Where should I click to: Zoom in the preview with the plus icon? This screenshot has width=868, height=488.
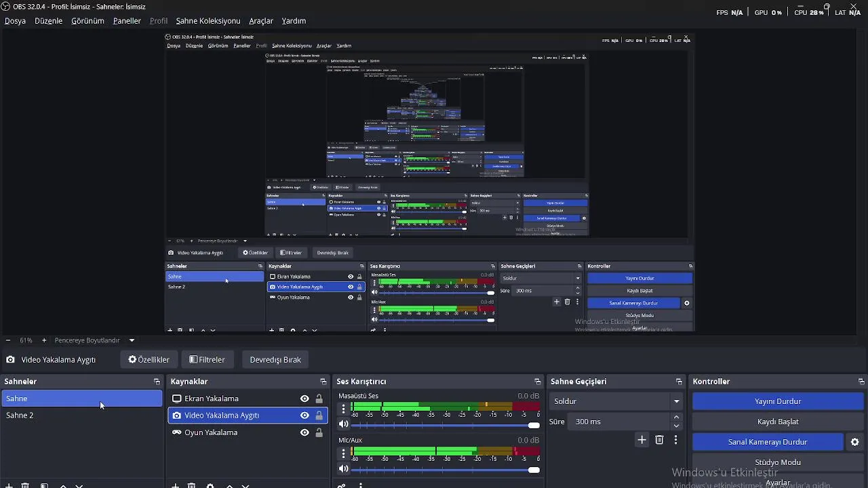[x=44, y=340]
